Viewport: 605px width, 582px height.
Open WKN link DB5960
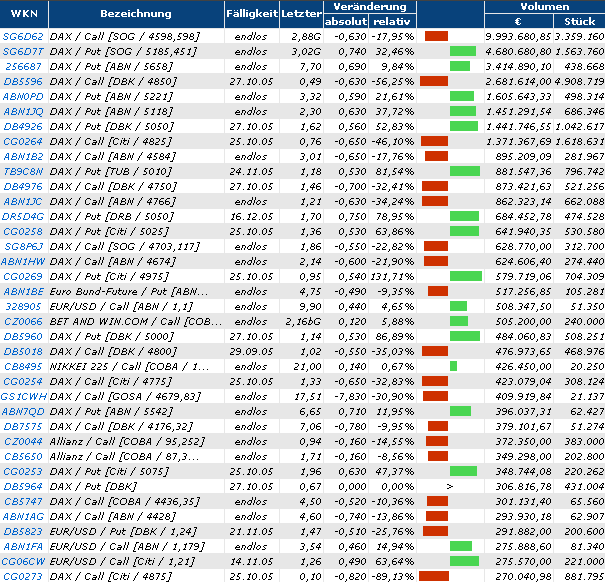tap(23, 337)
